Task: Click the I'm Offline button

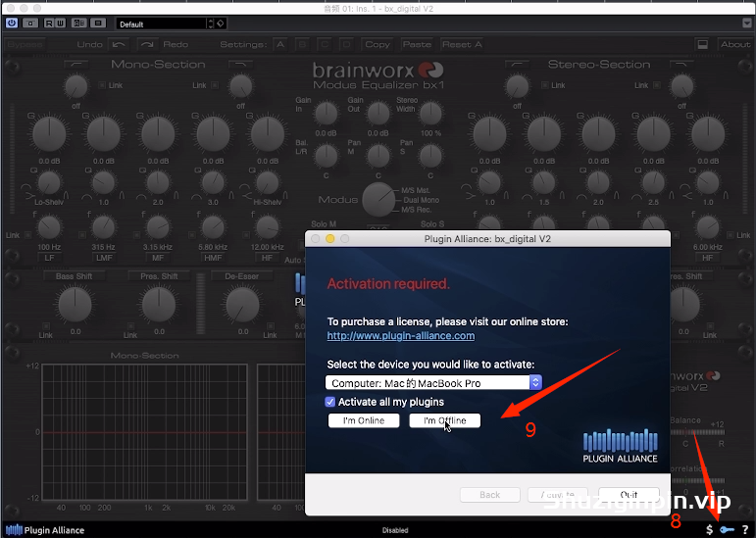Action: coord(444,420)
